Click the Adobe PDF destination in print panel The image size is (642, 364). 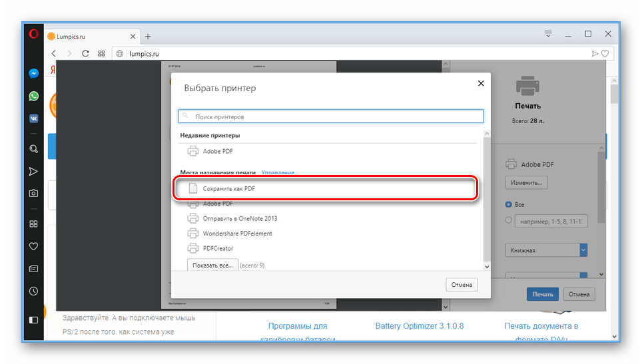click(530, 164)
